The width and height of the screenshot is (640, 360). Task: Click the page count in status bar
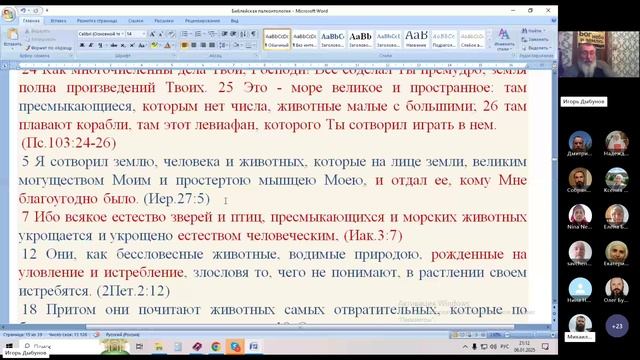22,335
